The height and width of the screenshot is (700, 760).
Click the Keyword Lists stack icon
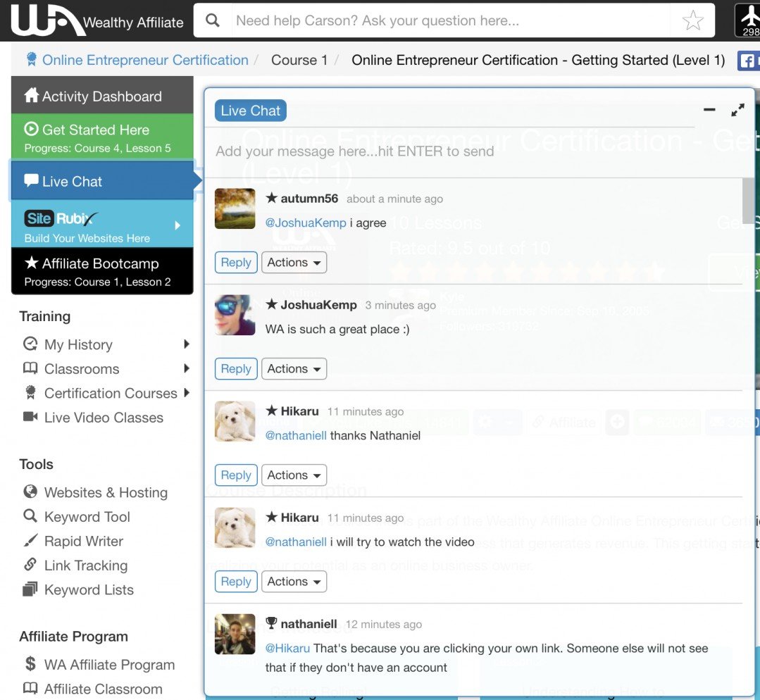point(30,589)
